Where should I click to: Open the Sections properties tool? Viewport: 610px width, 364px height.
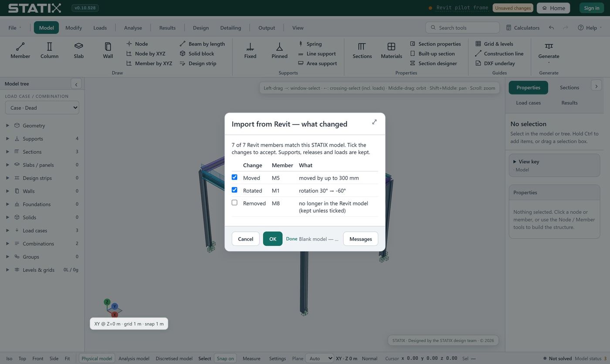pyautogui.click(x=362, y=51)
